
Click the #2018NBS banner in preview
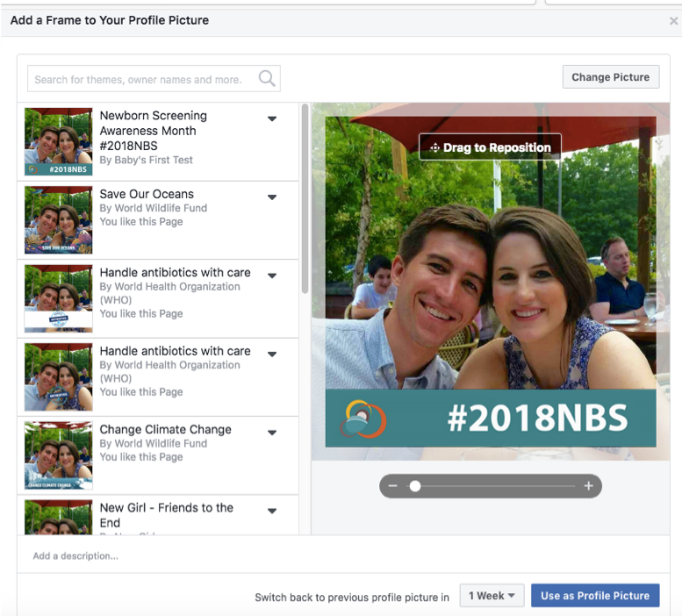pos(491,419)
